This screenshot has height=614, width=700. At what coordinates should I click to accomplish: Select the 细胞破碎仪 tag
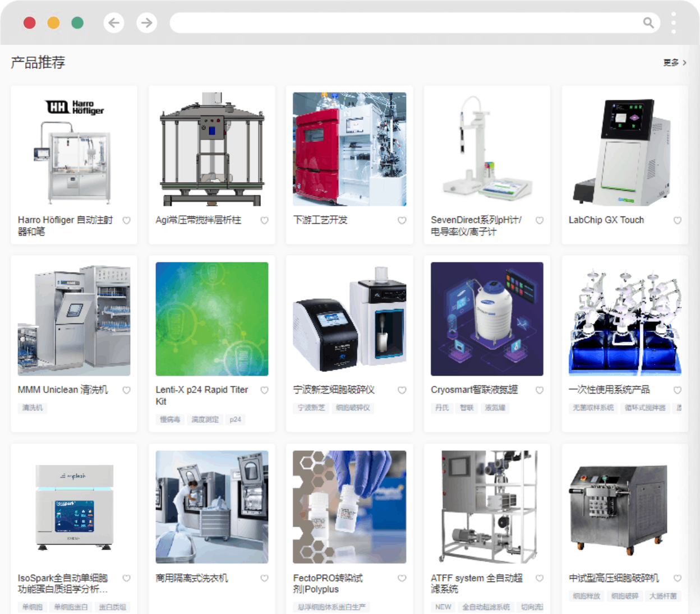(353, 408)
